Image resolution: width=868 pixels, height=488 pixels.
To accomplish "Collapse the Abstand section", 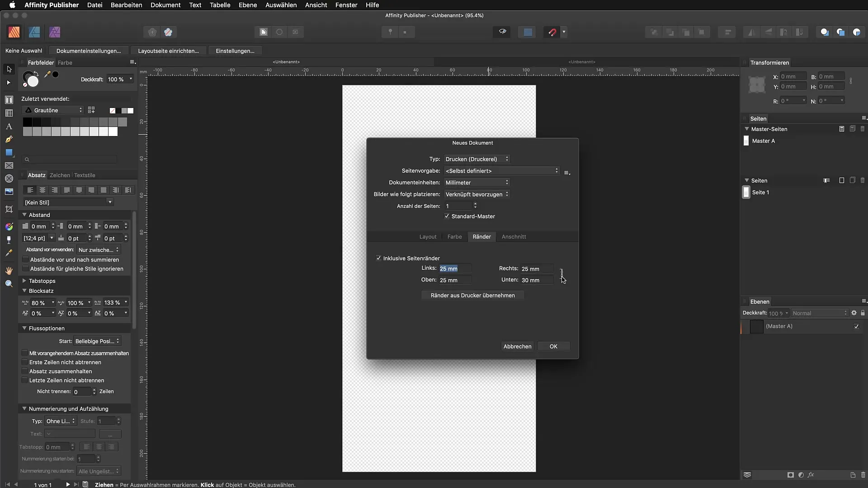I will [x=24, y=215].
